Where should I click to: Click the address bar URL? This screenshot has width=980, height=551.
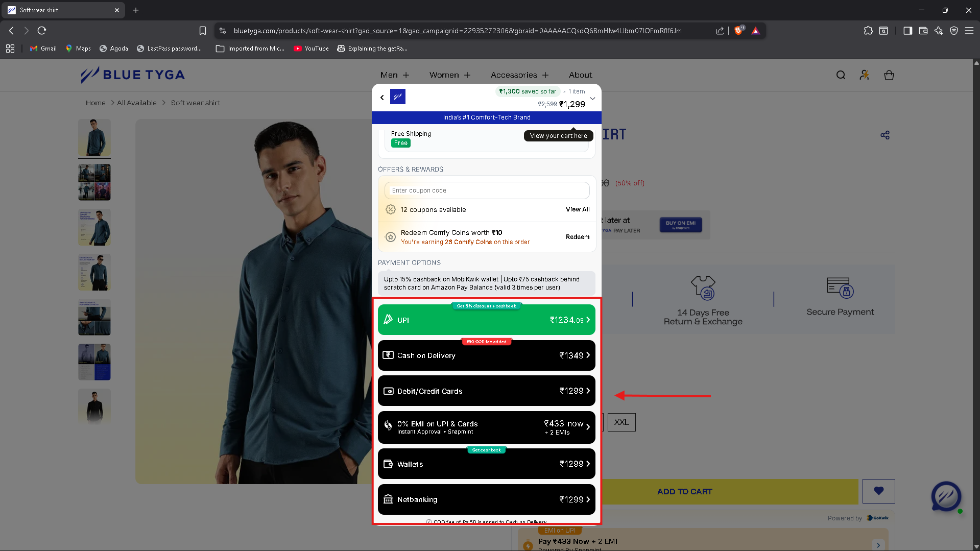[458, 31]
